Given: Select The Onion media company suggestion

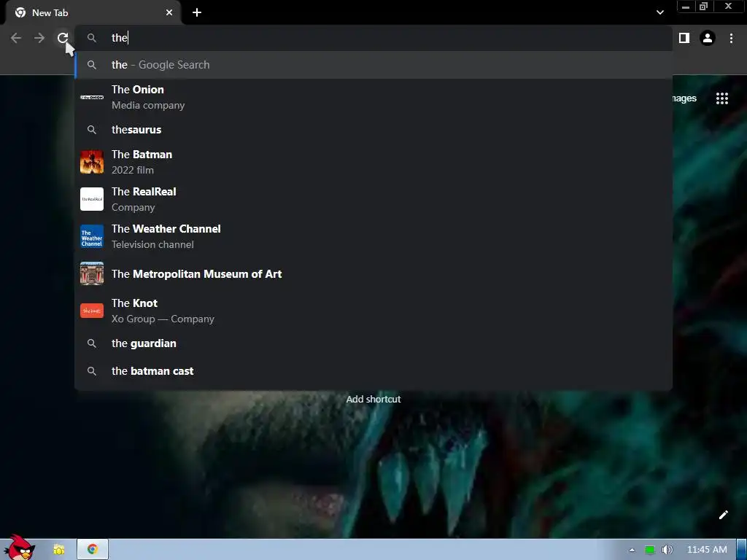Looking at the screenshot, I should pos(373,97).
